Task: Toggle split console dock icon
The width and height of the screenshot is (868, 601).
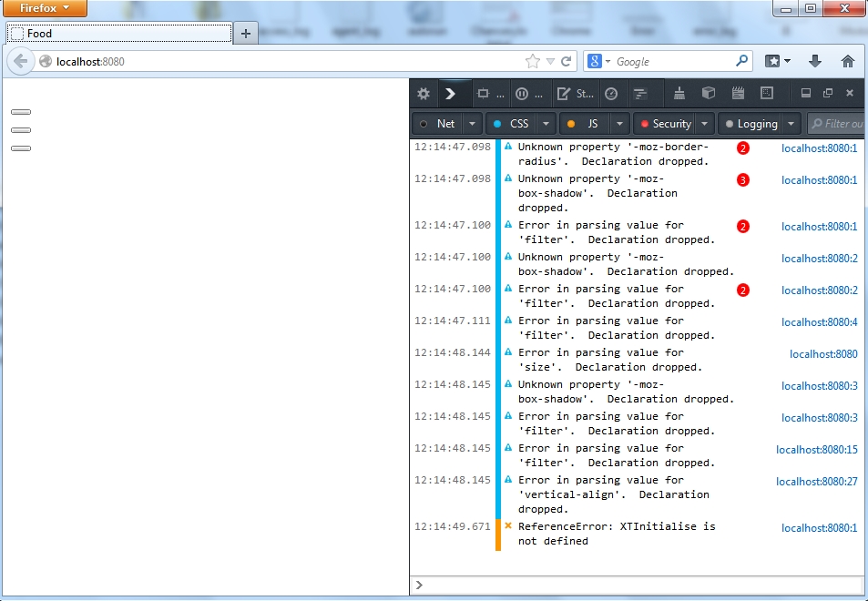Action: click(x=806, y=93)
